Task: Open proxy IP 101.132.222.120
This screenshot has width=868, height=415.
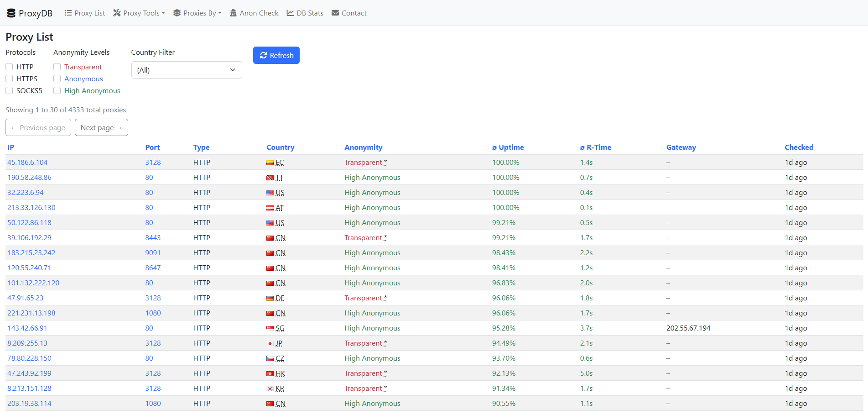Action: click(x=33, y=283)
